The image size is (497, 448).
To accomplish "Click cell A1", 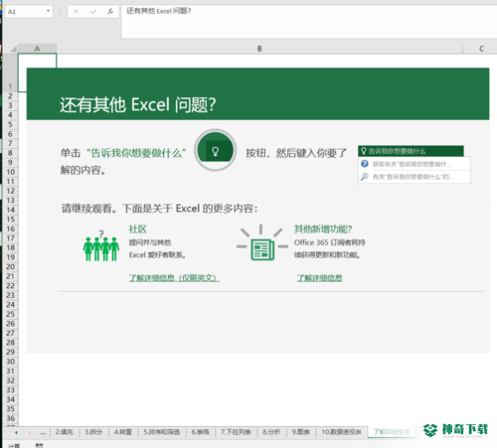I will tap(37, 73).
